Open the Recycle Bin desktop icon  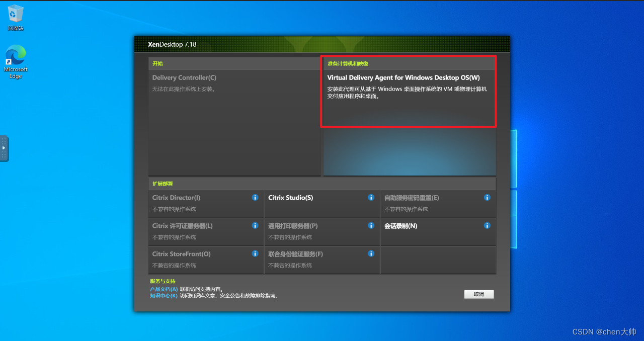click(16, 18)
